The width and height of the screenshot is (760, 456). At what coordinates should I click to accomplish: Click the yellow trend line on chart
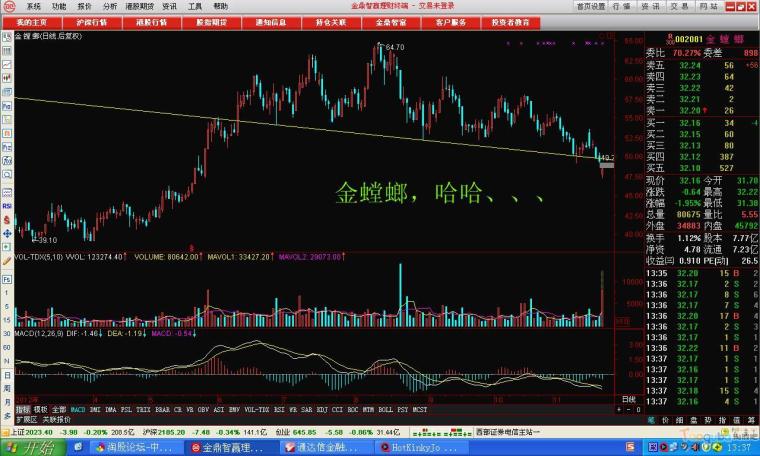tap(300, 128)
